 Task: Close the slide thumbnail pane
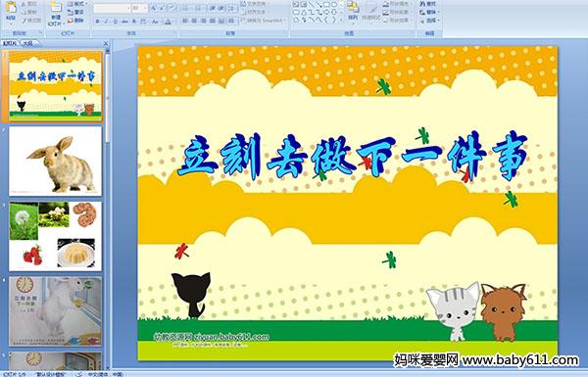coord(106,43)
